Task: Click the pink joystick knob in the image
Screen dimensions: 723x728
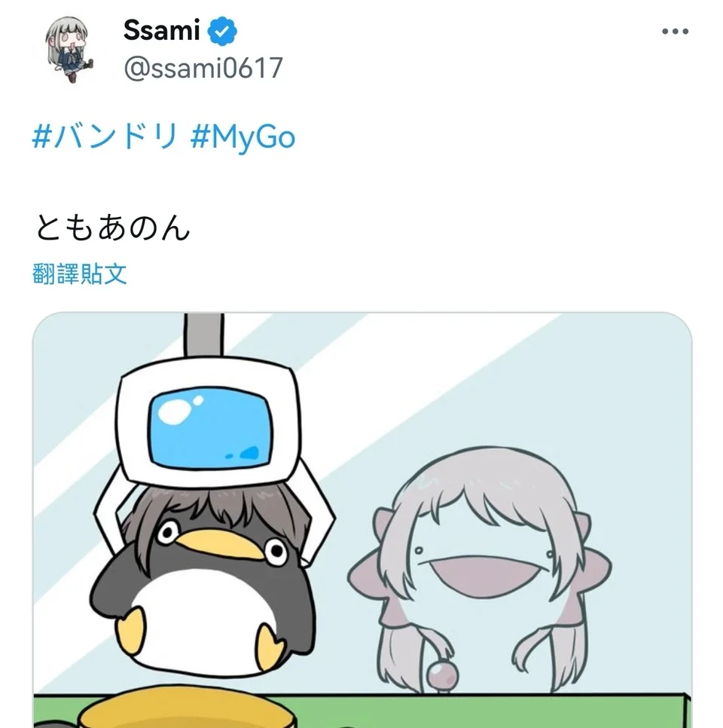Action: pos(441,675)
